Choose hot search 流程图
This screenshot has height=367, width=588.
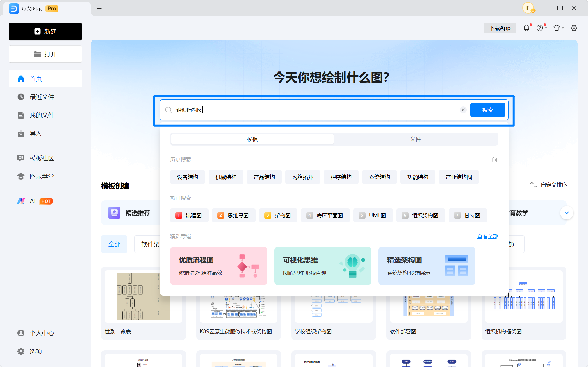click(x=189, y=215)
